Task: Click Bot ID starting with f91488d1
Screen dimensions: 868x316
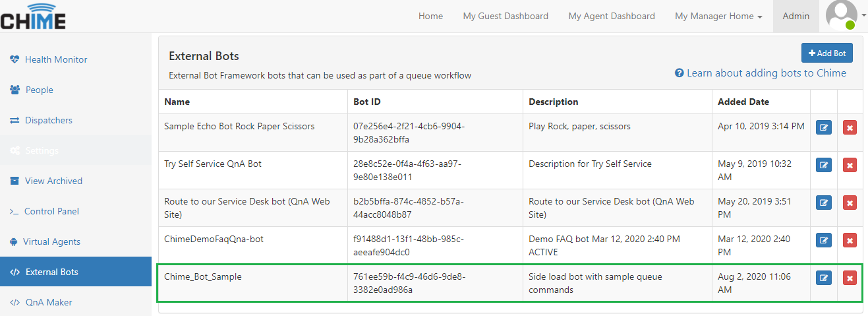Action: click(409, 245)
